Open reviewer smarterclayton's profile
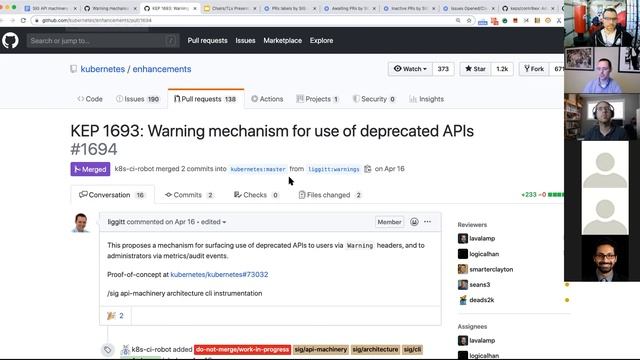 point(491,269)
